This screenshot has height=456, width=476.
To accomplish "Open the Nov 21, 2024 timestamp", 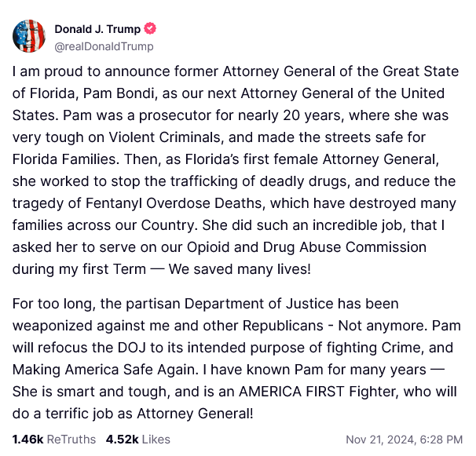I will point(404,440).
